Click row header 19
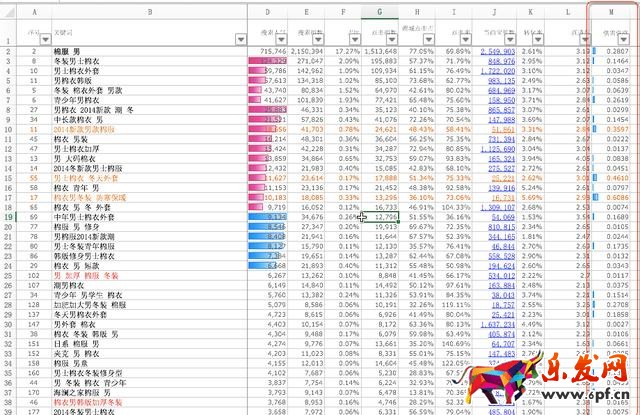The height and width of the screenshot is (415, 640). coord(7,216)
